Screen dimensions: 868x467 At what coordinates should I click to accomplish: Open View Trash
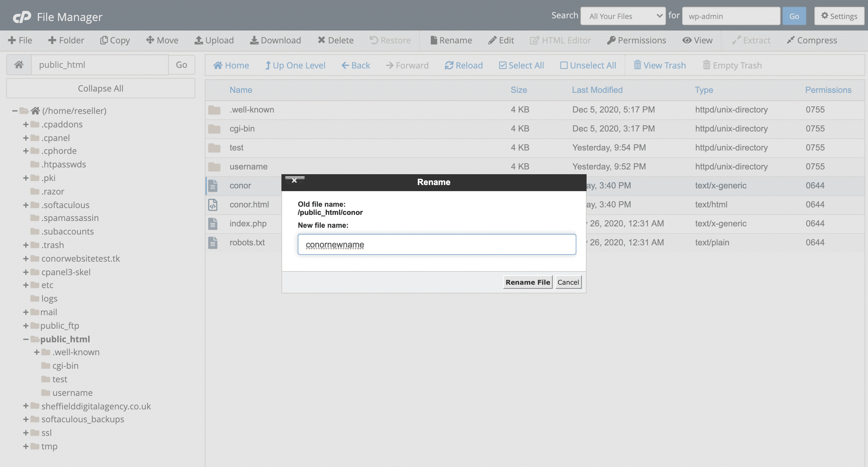[x=660, y=65]
